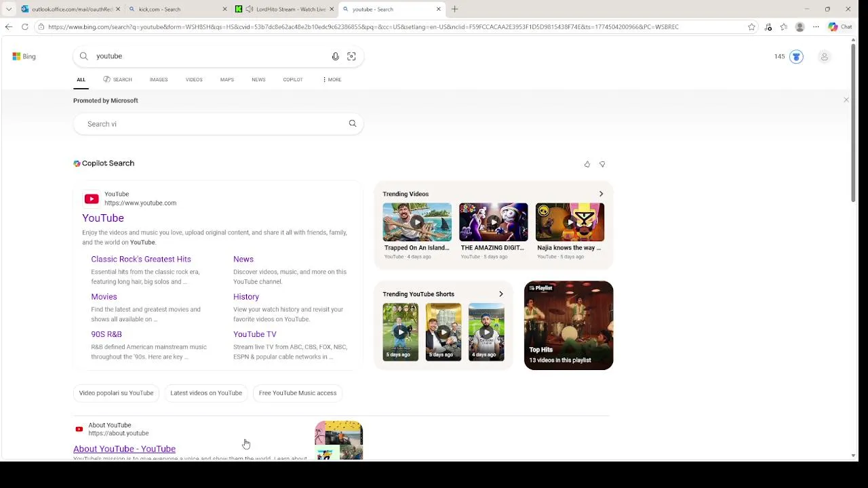Open the 90S R&B sitelink
Image resolution: width=868 pixels, height=488 pixels.
pyautogui.click(x=106, y=334)
